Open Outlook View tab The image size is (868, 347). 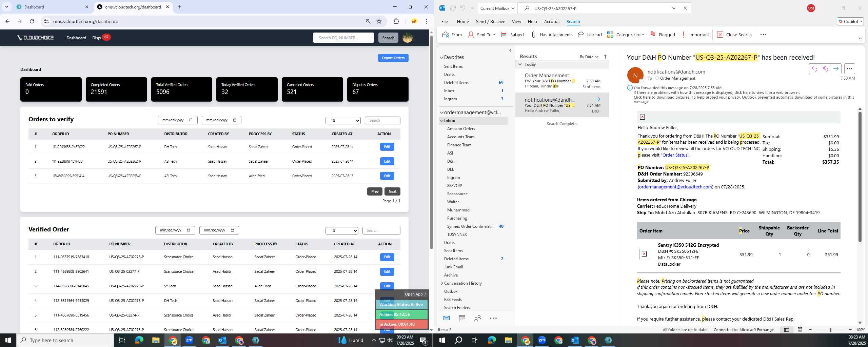pos(516,21)
